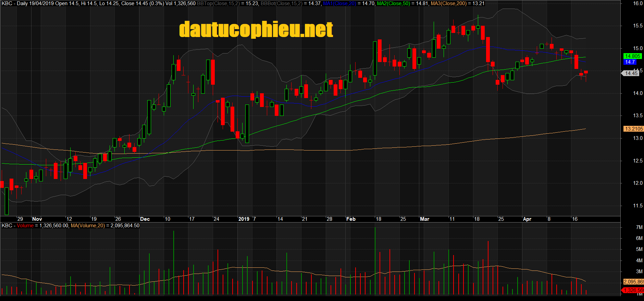This screenshot has width=644, height=301.
Task: Click the MA2(Close,50) legend label
Action: coord(393,3)
